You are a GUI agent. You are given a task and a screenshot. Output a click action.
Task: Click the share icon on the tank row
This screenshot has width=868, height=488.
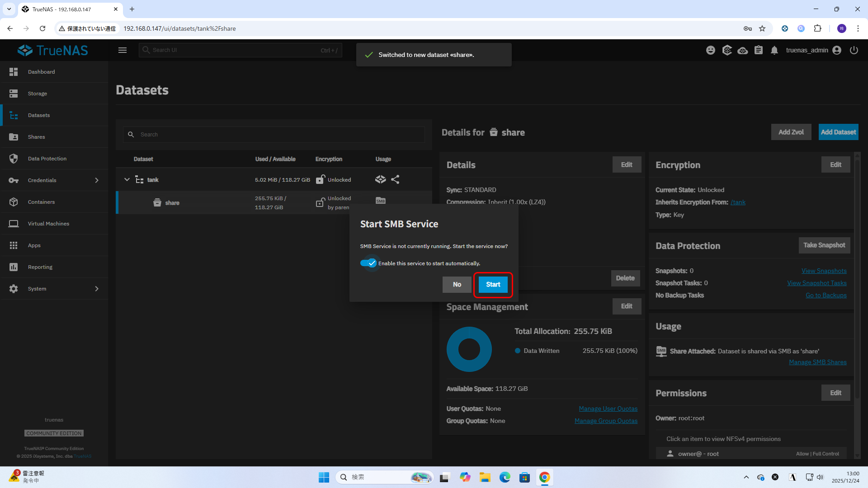(x=395, y=179)
